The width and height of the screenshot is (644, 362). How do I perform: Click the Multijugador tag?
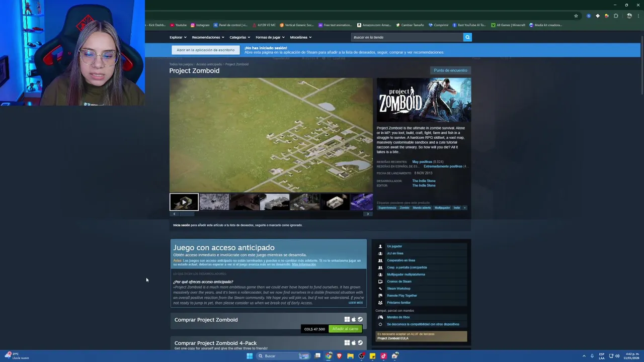442,208
